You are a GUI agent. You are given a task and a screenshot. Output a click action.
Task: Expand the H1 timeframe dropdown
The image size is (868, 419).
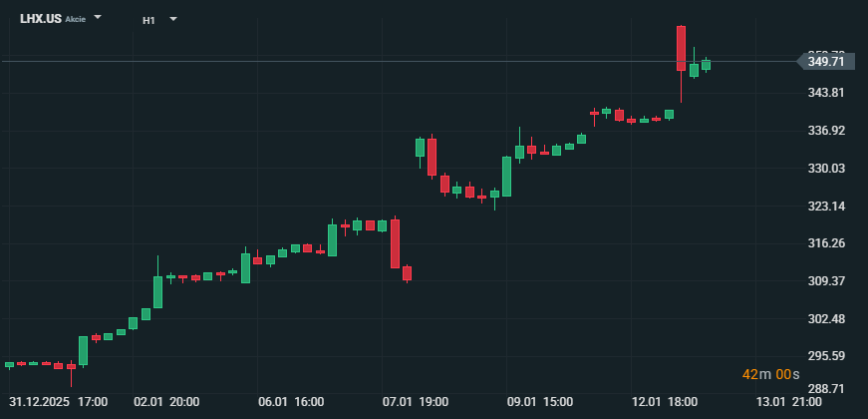point(173,19)
